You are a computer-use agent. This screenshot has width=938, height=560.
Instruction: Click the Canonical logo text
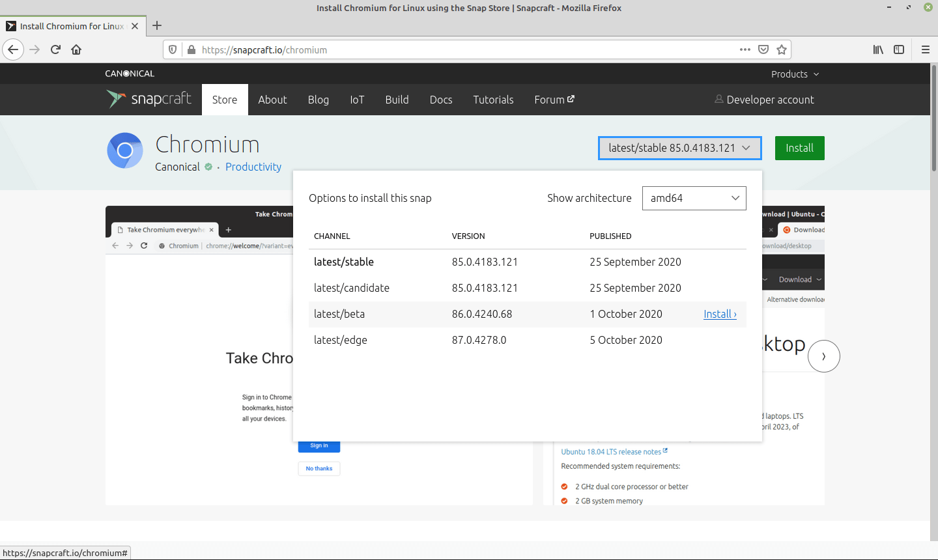point(130,74)
